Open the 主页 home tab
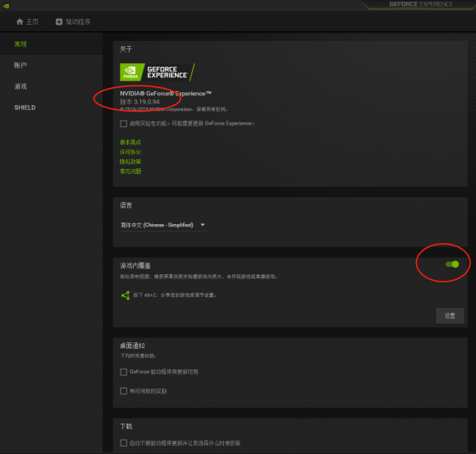Image resolution: width=476 pixels, height=454 pixels. pos(27,22)
